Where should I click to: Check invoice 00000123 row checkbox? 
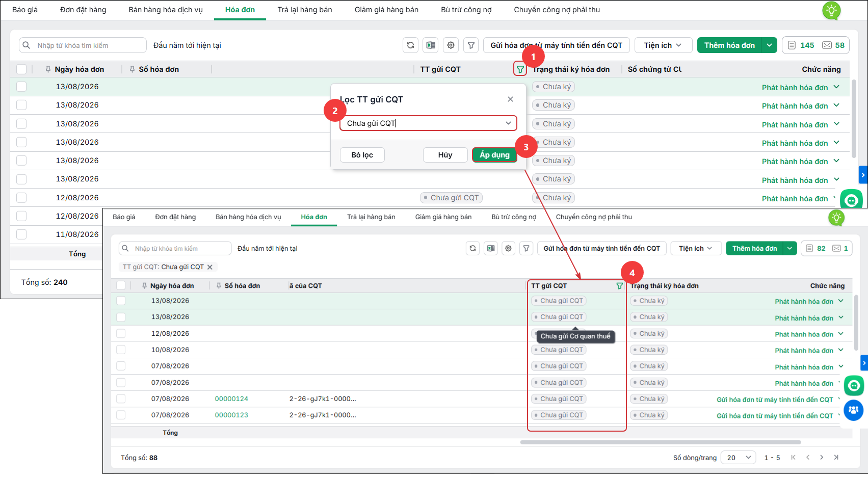click(x=121, y=415)
